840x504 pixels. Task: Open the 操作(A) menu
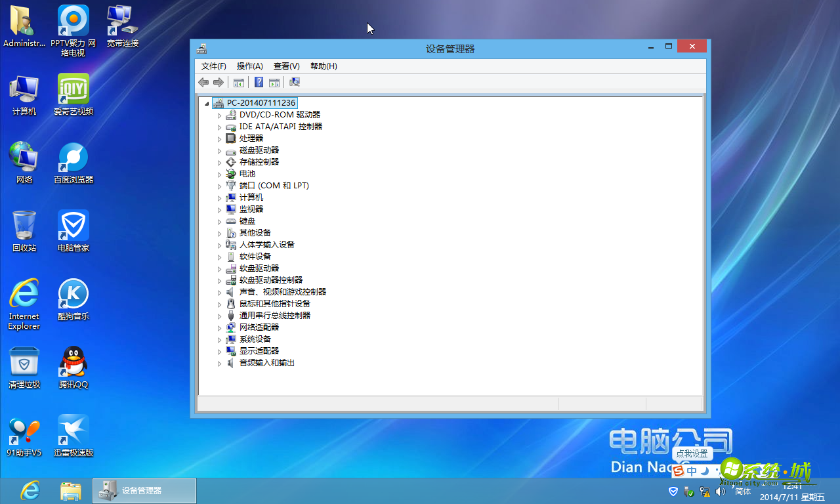249,66
